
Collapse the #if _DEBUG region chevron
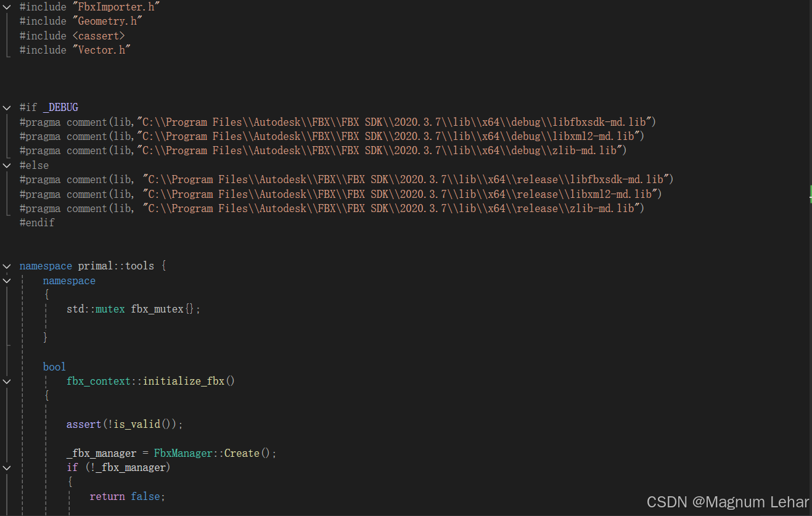pyautogui.click(x=6, y=108)
